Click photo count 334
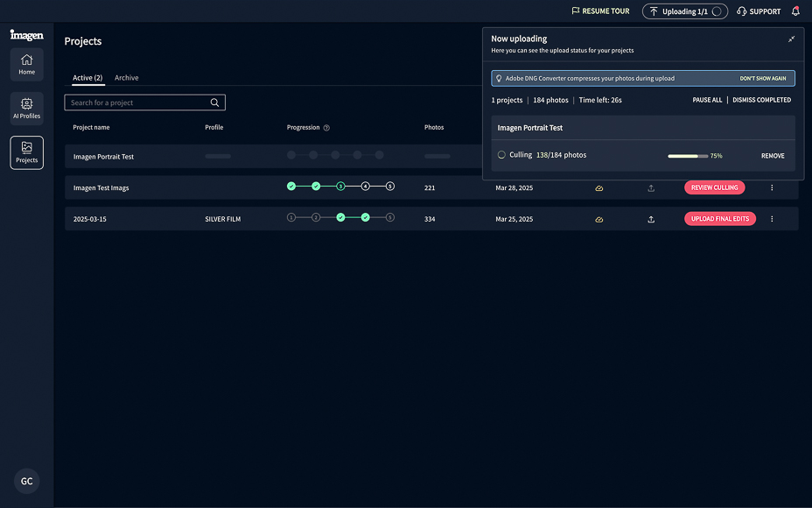This screenshot has height=508, width=812. click(430, 219)
